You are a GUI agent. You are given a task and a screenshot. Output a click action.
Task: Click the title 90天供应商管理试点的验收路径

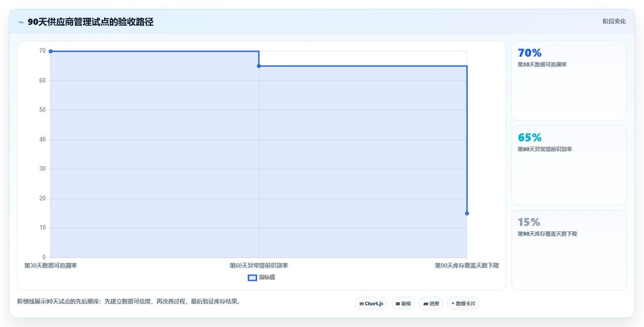point(90,22)
